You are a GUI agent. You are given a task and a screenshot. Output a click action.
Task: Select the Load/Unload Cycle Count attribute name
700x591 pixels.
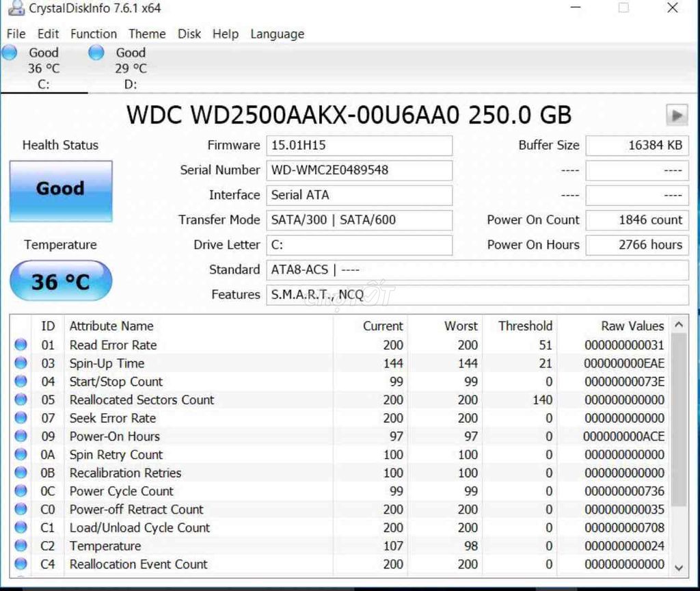[x=139, y=528]
